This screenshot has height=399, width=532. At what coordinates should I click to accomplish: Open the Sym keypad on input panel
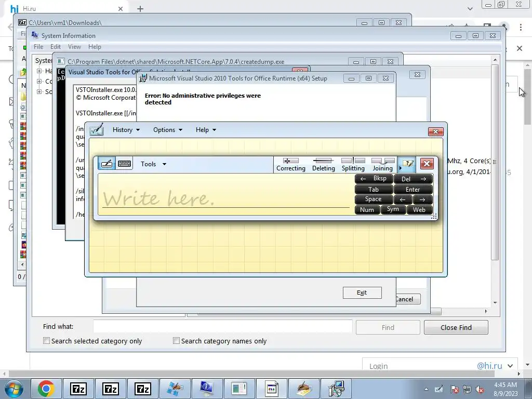tap(393, 210)
